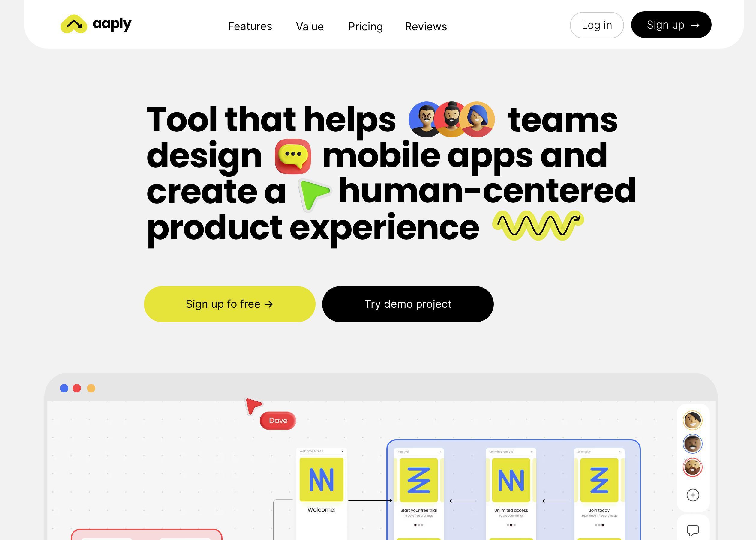This screenshot has height=540, width=756.
Task: Click the messaging bubble icon
Action: pos(692,529)
